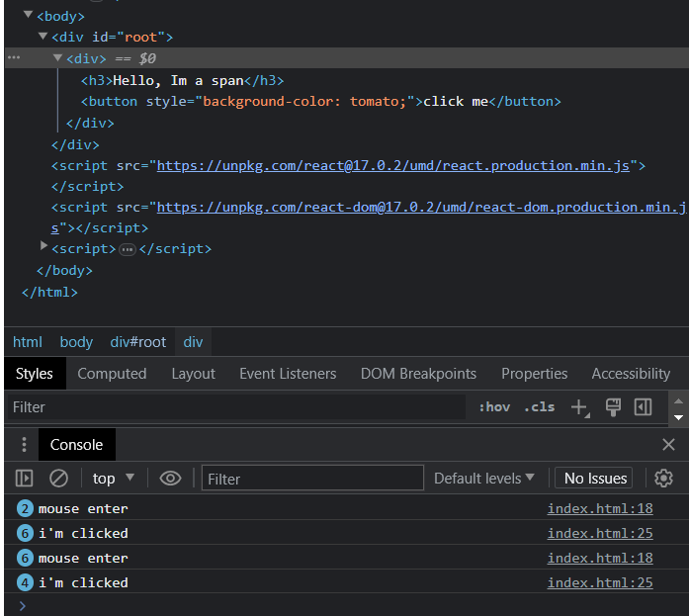
Task: Click html in the breadcrumb trail
Action: (28, 342)
